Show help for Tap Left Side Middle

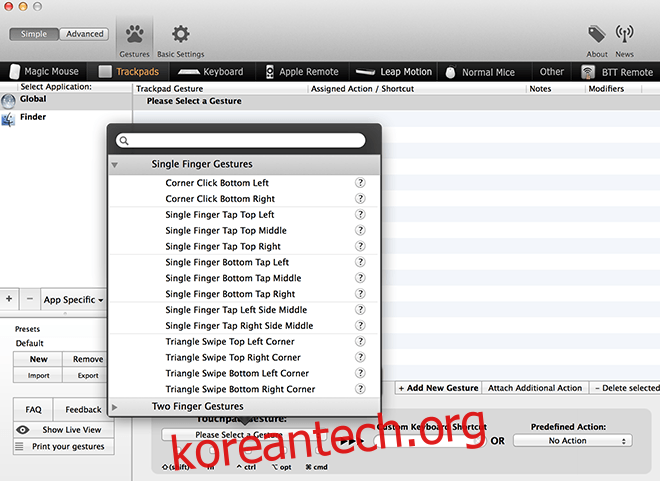[x=360, y=310]
